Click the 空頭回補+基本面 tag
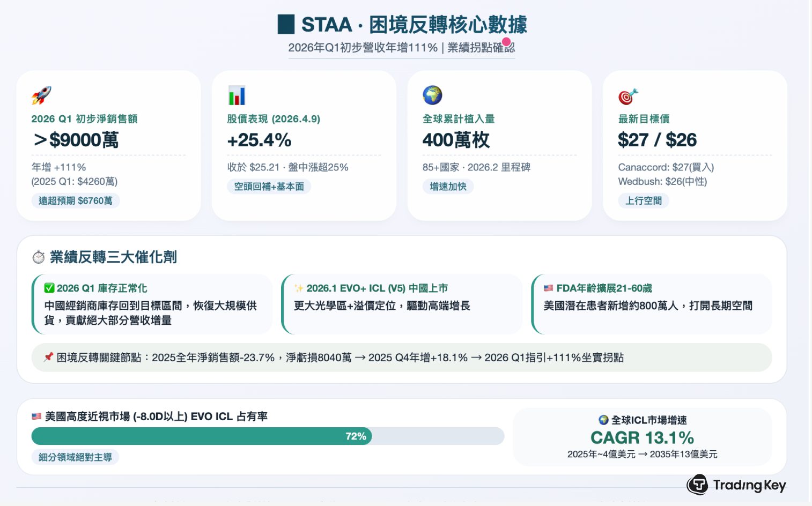Screen dimensions: 812x506 [269, 187]
